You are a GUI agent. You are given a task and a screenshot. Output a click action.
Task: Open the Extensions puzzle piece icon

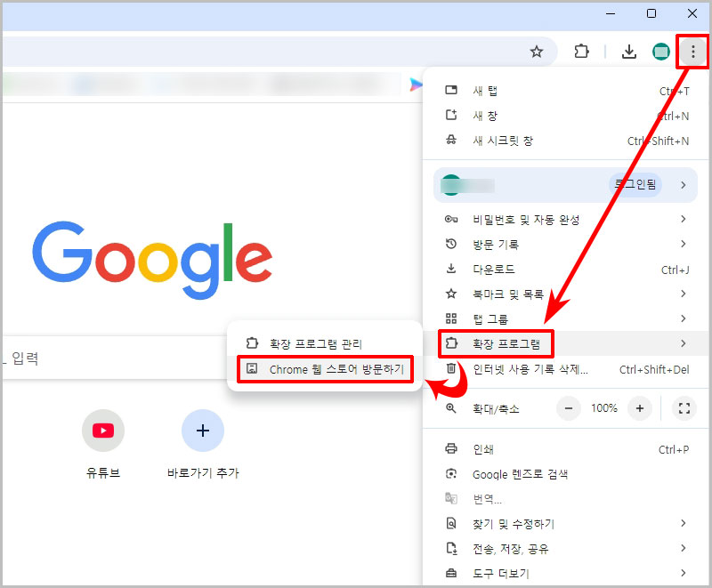[581, 51]
